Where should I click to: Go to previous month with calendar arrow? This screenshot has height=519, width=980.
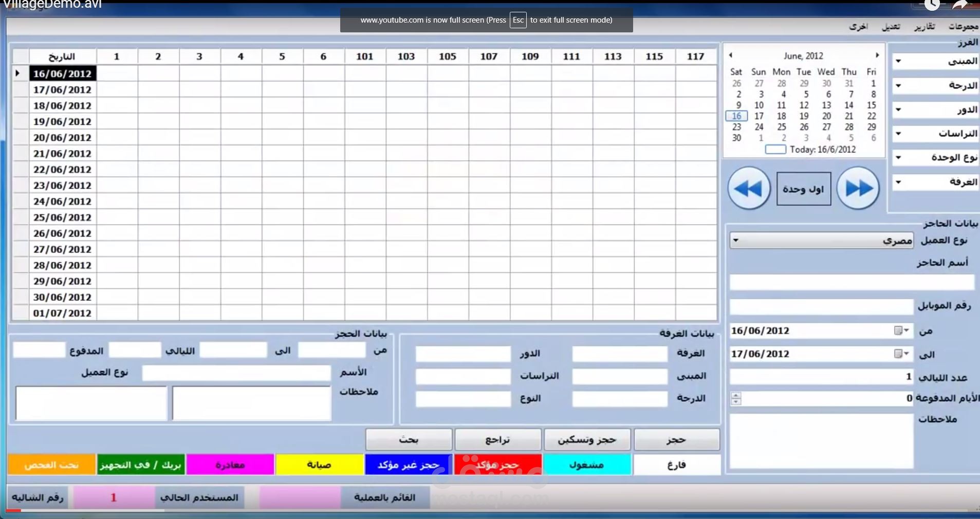click(x=731, y=55)
